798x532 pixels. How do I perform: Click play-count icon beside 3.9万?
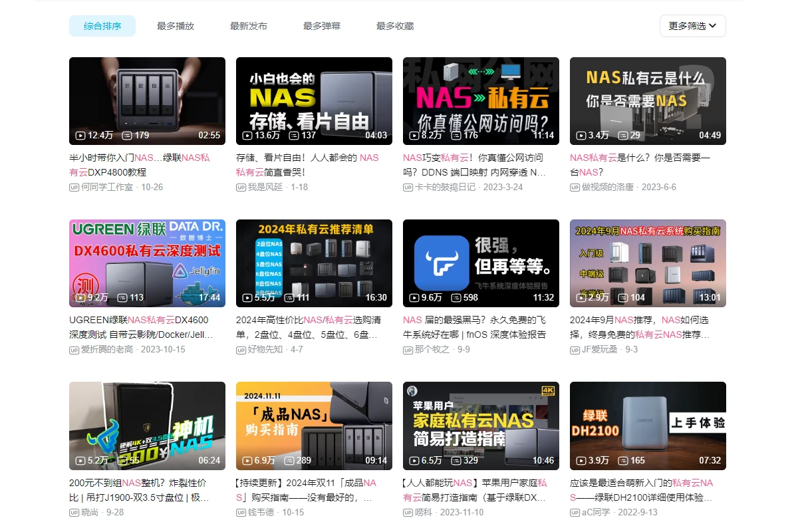581,460
